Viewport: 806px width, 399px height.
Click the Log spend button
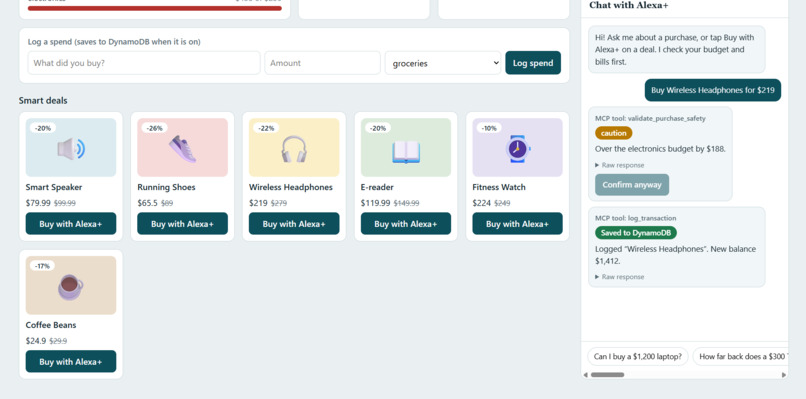[x=533, y=63]
